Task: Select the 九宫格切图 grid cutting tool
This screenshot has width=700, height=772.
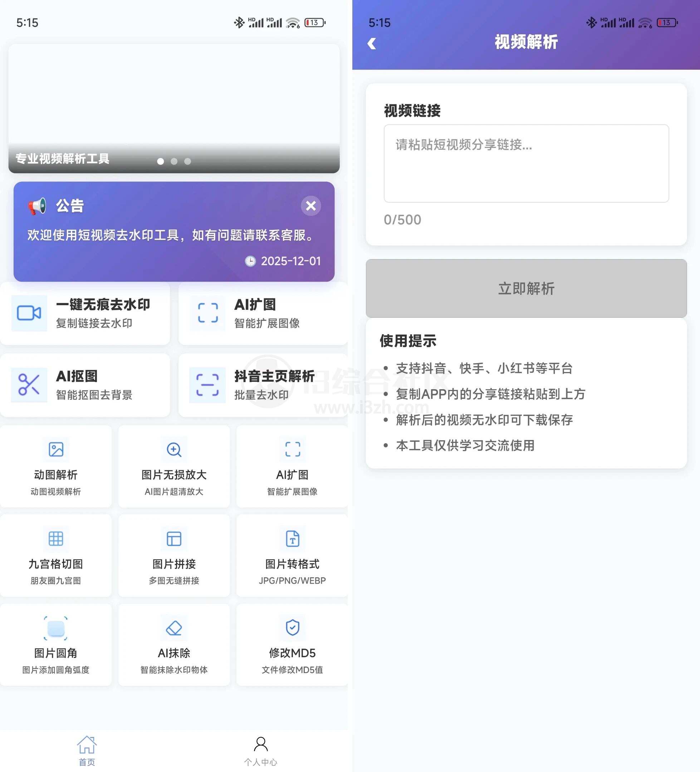Action: pos(56,555)
